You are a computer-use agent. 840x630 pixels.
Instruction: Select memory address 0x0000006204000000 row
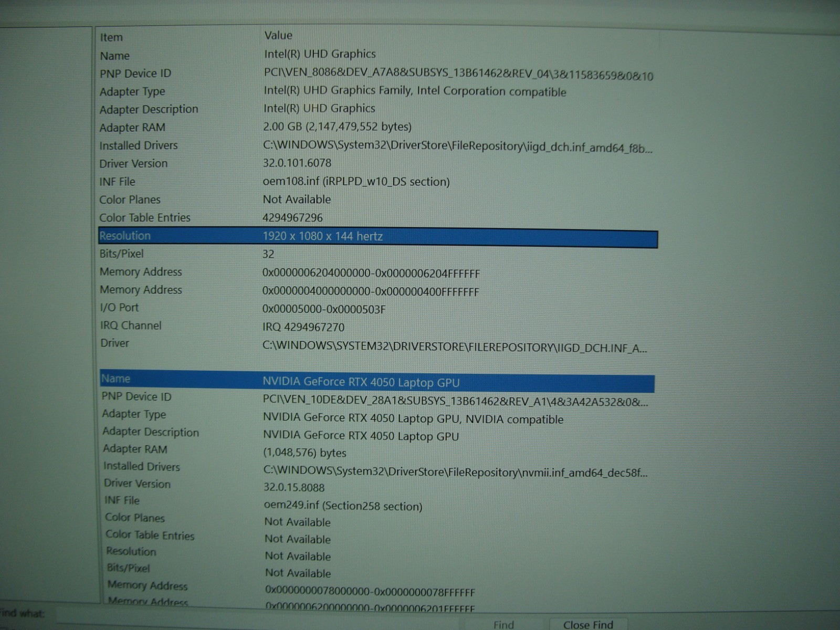pyautogui.click(x=377, y=272)
